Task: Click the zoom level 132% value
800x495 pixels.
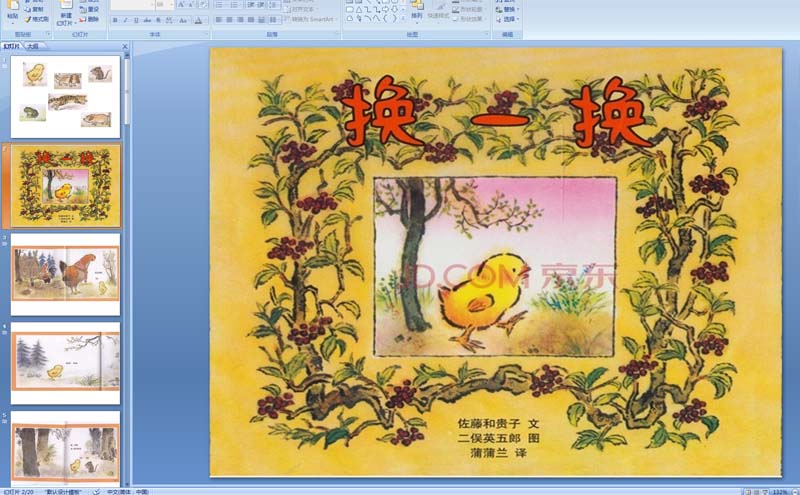Action: [x=781, y=492]
